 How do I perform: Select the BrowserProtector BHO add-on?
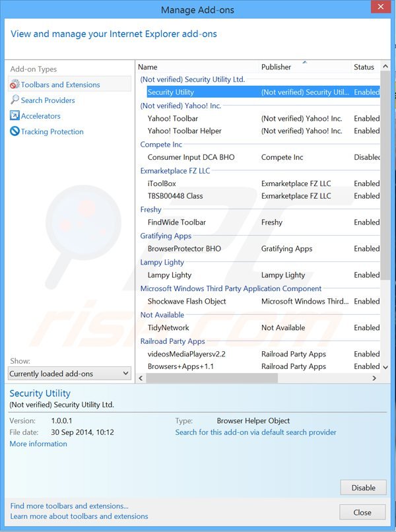[x=184, y=249]
